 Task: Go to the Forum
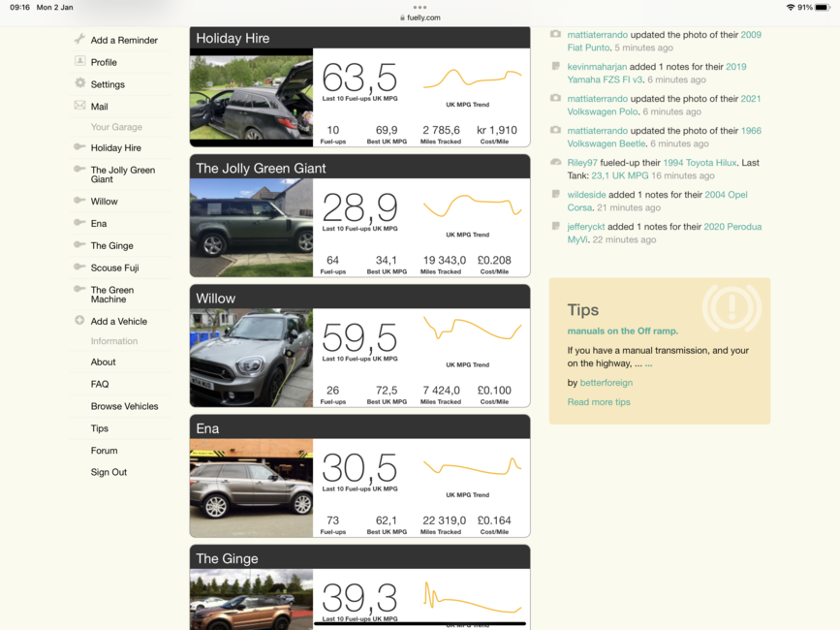point(105,451)
